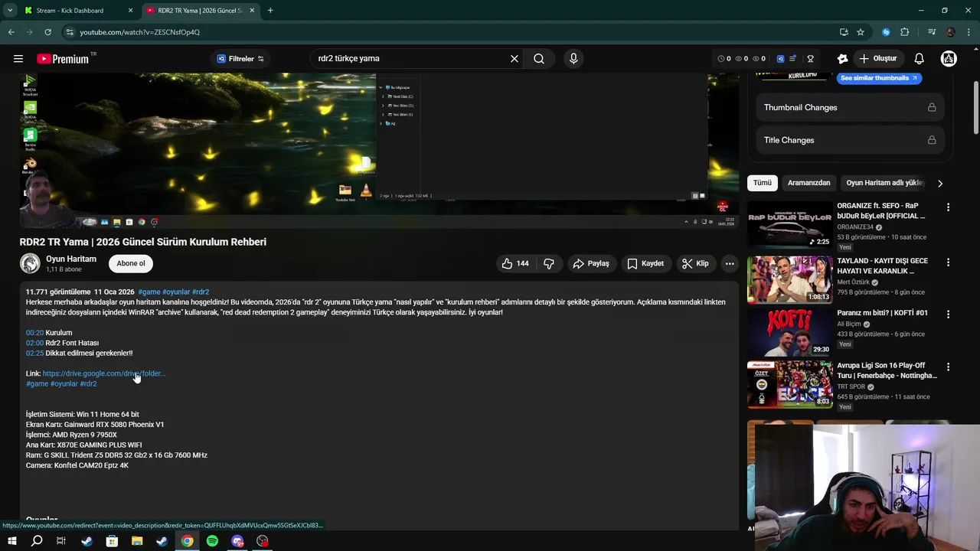Jump to 02:25 timestamp
This screenshot has width=980, height=551.
34,353
